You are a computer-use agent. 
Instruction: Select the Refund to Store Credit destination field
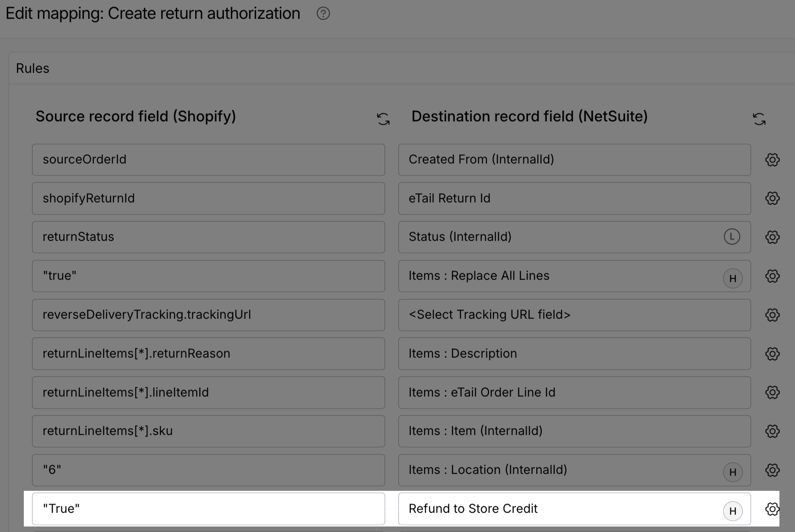coord(574,509)
